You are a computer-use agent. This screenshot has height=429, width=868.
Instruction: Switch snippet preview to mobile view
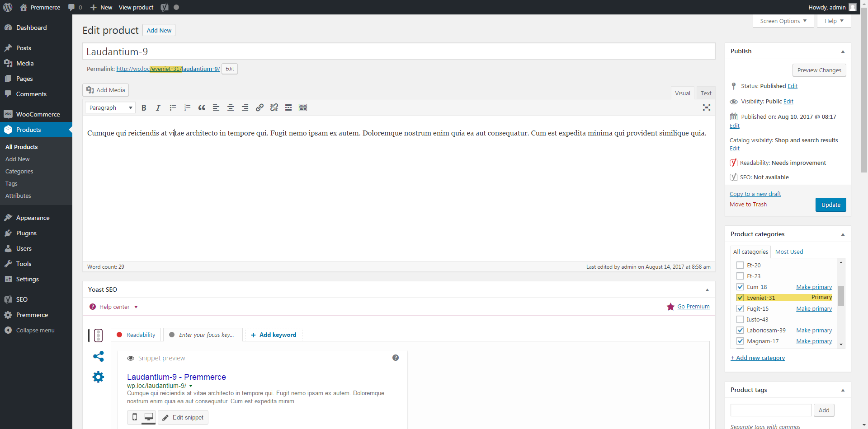pyautogui.click(x=134, y=417)
